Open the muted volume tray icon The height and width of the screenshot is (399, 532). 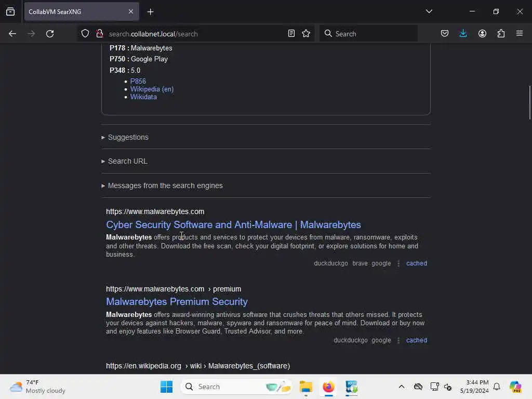click(x=448, y=387)
